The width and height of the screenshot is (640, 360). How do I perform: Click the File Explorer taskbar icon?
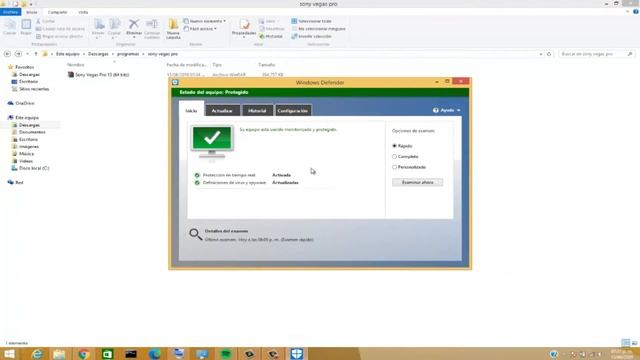(x=59, y=354)
